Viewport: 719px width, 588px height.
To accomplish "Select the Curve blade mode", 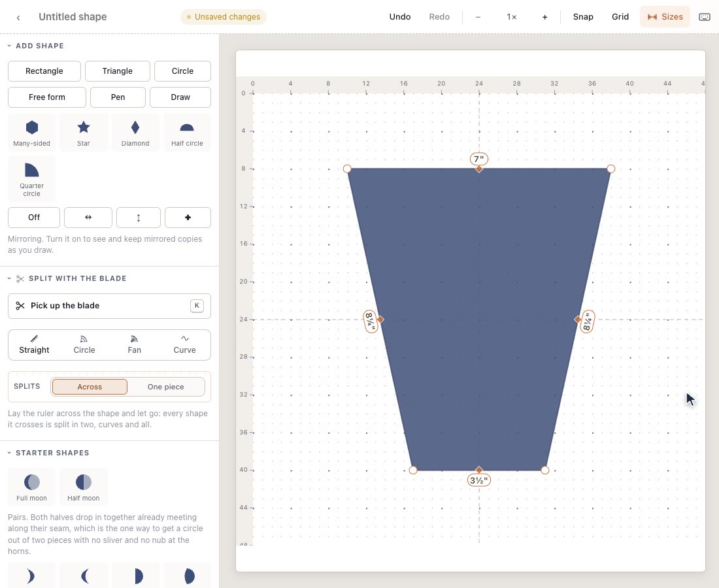I will pyautogui.click(x=185, y=345).
